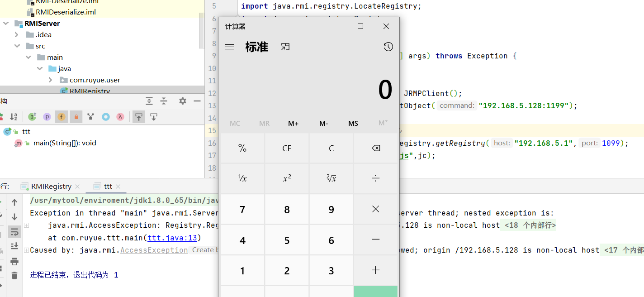
Task: Clear console output with trash icon
Action: 14,275
